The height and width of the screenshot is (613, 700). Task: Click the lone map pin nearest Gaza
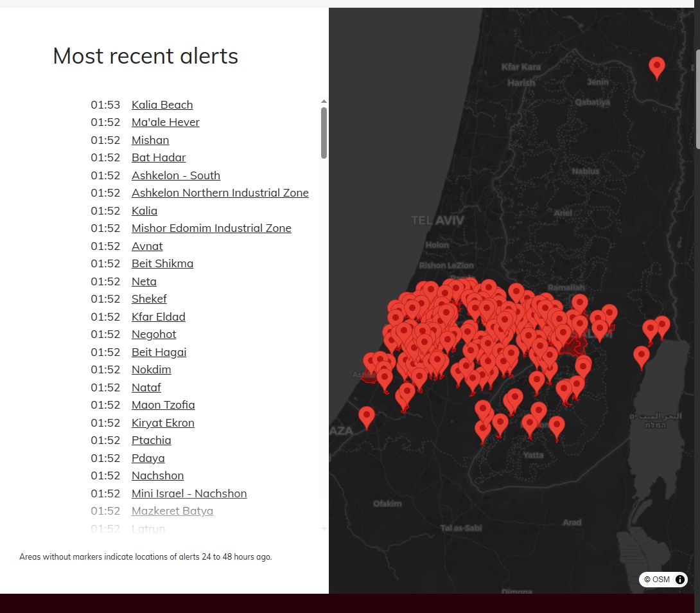367,416
